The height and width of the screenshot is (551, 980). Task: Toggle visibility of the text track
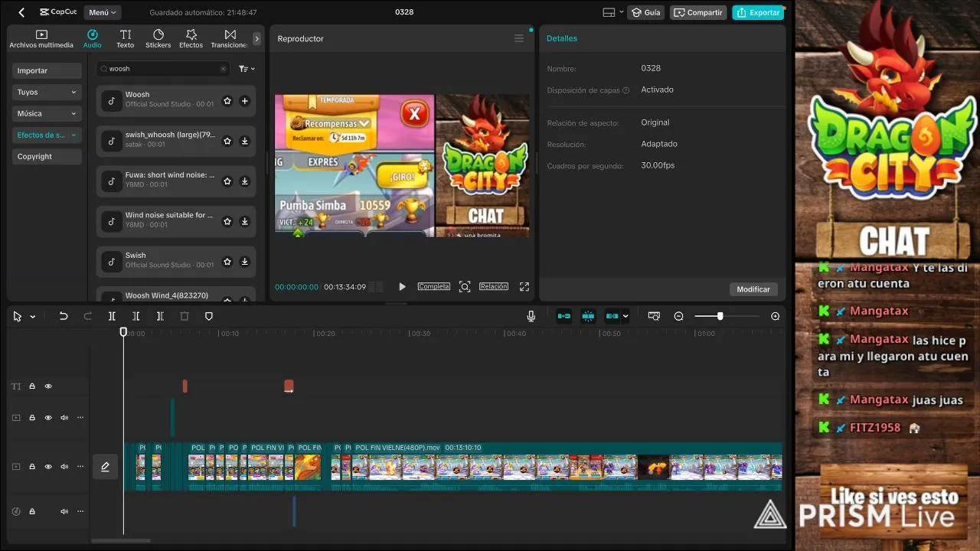pyautogui.click(x=48, y=386)
